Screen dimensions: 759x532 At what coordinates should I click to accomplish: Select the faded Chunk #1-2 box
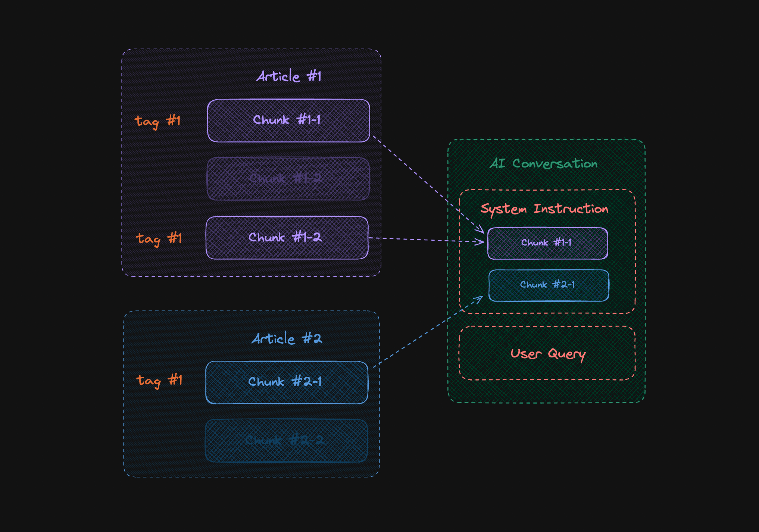coord(288,179)
